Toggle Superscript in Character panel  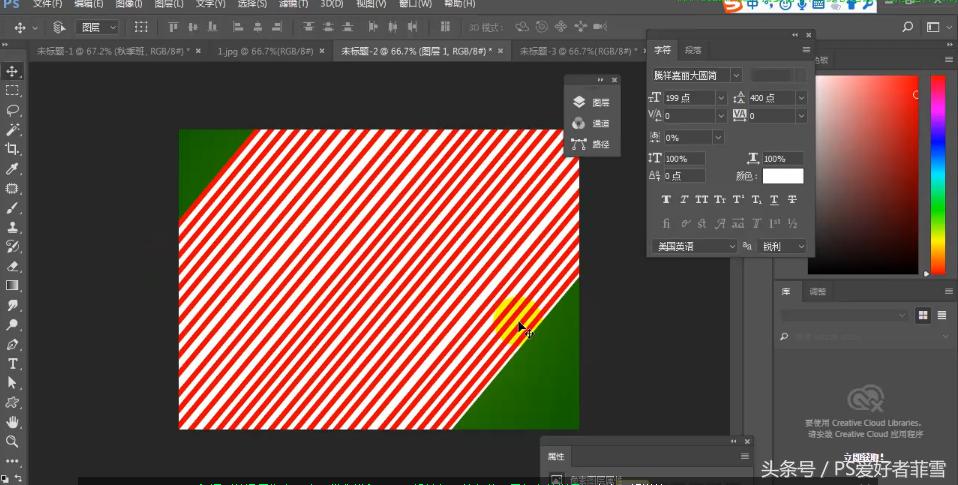[x=738, y=200]
